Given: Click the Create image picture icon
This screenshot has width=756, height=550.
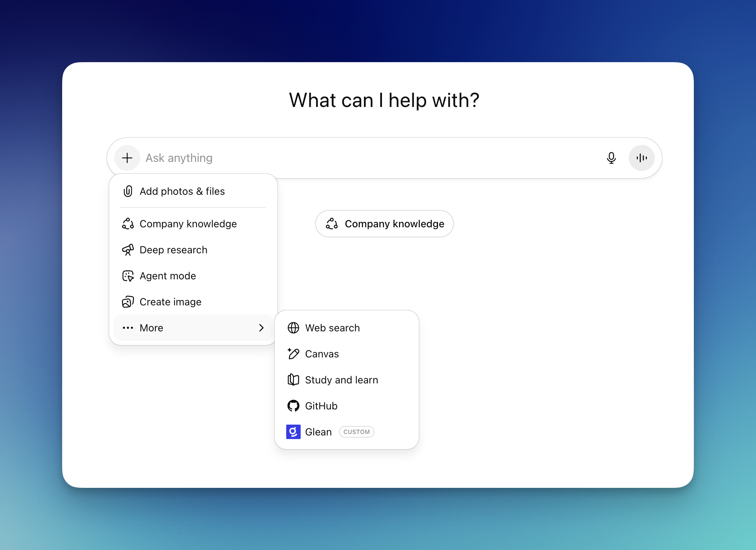Looking at the screenshot, I should 128,302.
